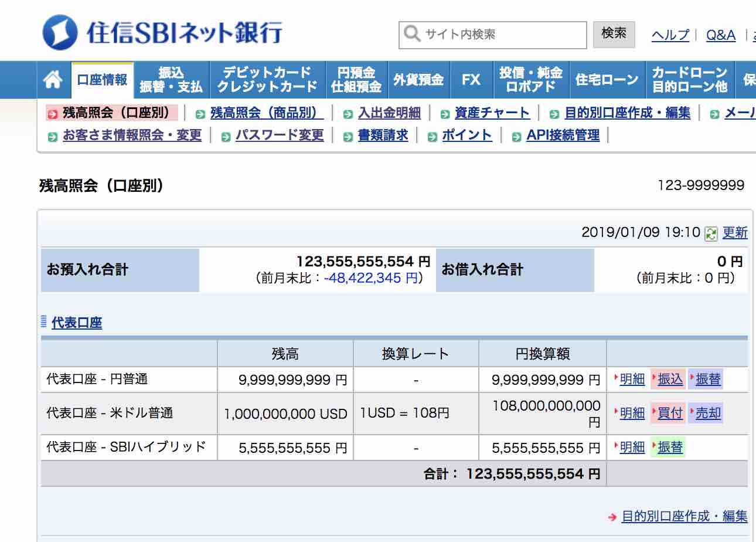Click account number 123-9999999
The image size is (756, 542).
[x=701, y=186]
